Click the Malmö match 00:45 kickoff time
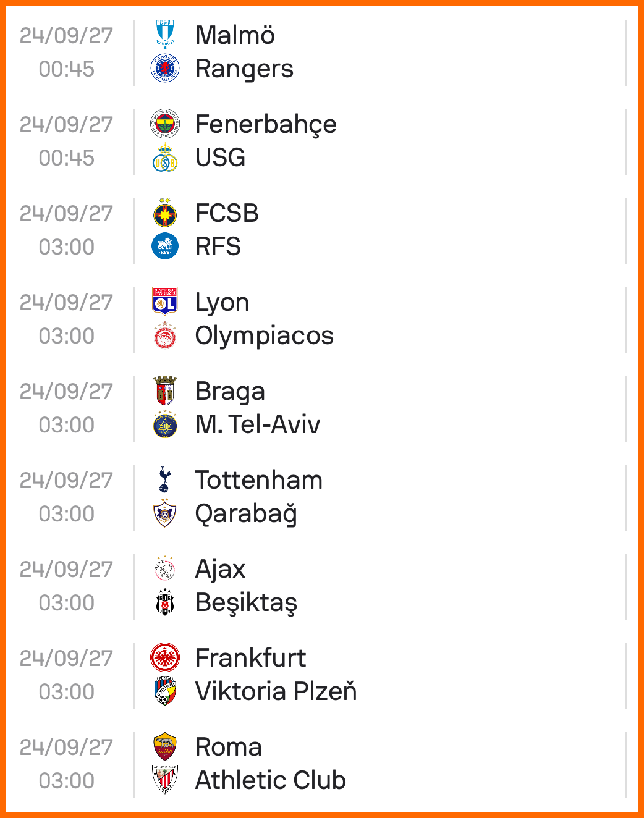The width and height of the screenshot is (644, 818). pos(67,69)
